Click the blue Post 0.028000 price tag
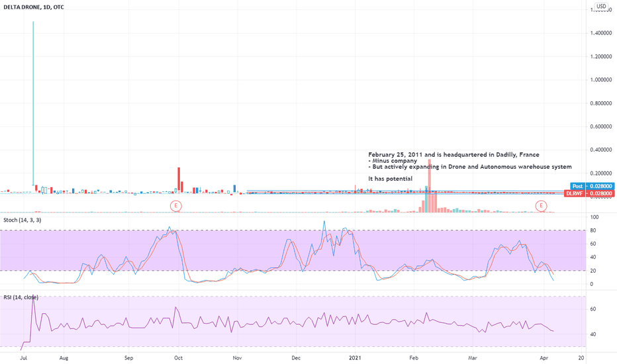617x364 pixels. click(592, 186)
